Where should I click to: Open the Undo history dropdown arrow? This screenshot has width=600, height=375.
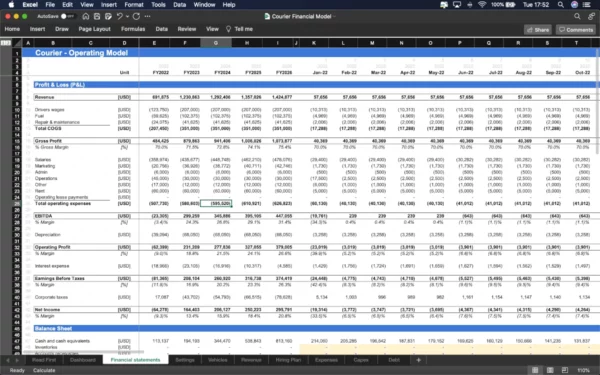coord(127,16)
